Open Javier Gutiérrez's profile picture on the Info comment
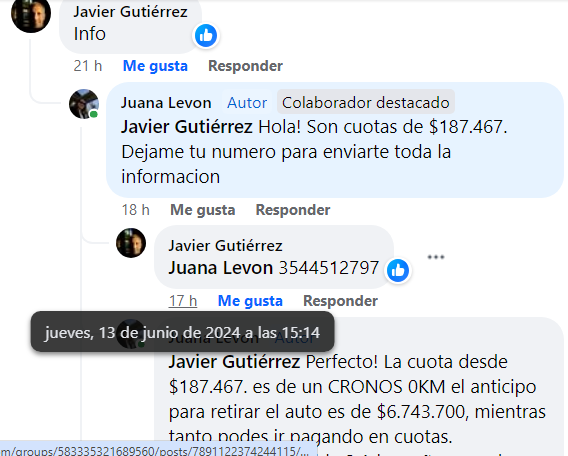The height and width of the screenshot is (456, 568). tap(31, 14)
